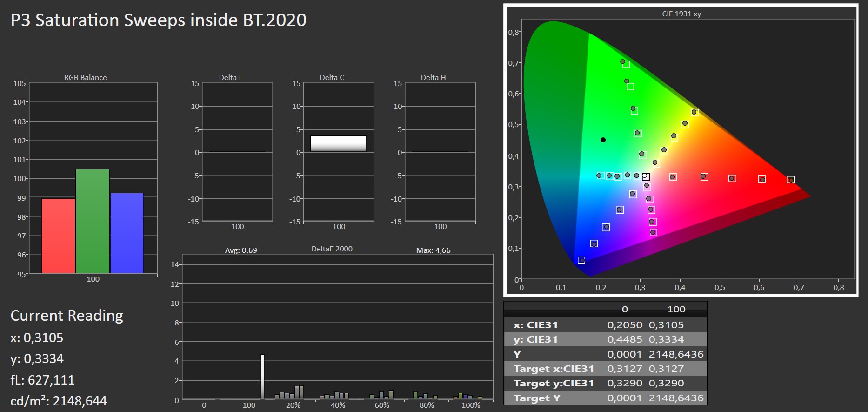Viewport: 868px width, 412px height.
Task: Click the cd/m² current reading value
Action: tap(59, 401)
